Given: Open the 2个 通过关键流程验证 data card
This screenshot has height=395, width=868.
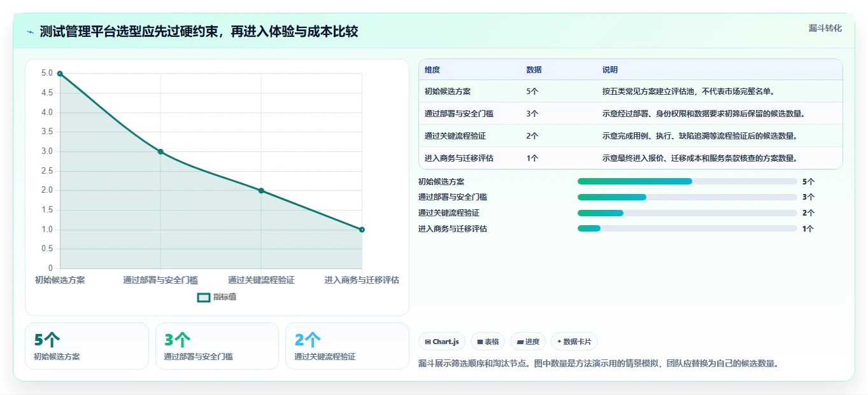Looking at the screenshot, I should (347, 346).
